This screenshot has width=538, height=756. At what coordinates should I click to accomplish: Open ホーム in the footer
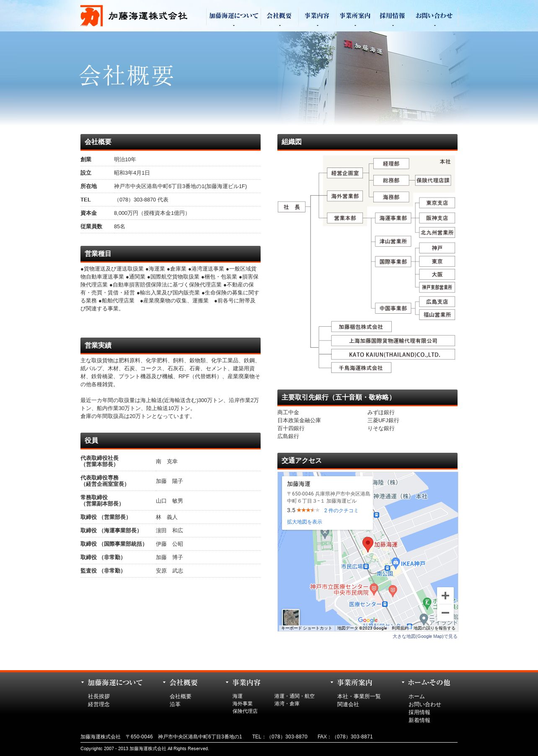tap(416, 697)
